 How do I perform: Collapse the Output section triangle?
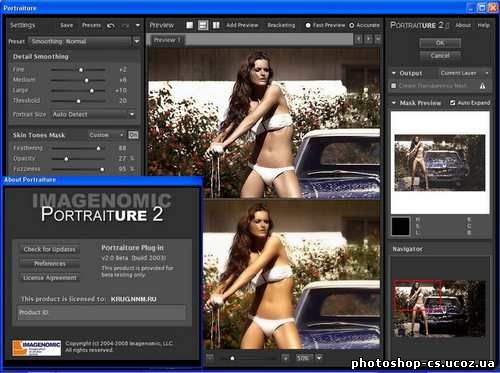394,73
